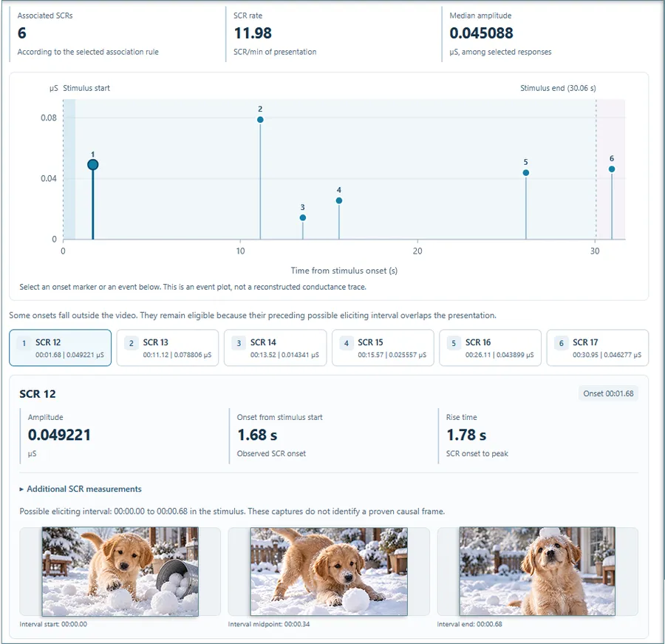This screenshot has height=644, width=665.
Task: Click the 'SCR/min of presentation' caption
Action: tap(275, 52)
